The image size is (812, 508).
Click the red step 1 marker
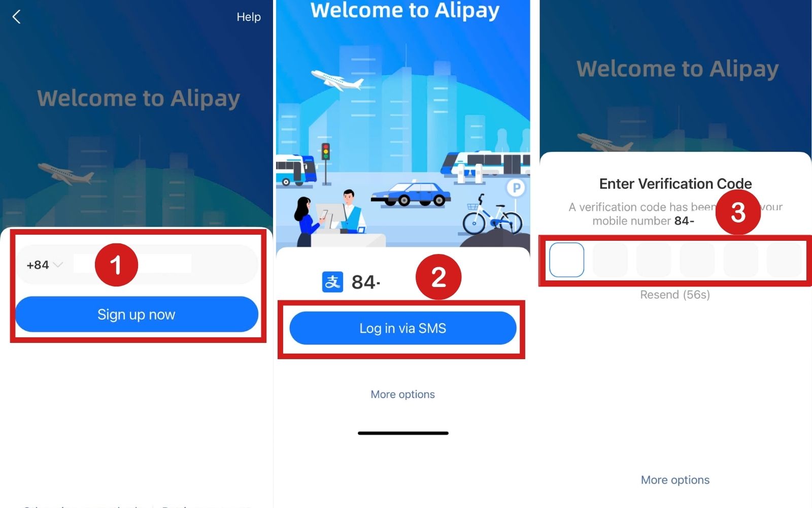(116, 265)
